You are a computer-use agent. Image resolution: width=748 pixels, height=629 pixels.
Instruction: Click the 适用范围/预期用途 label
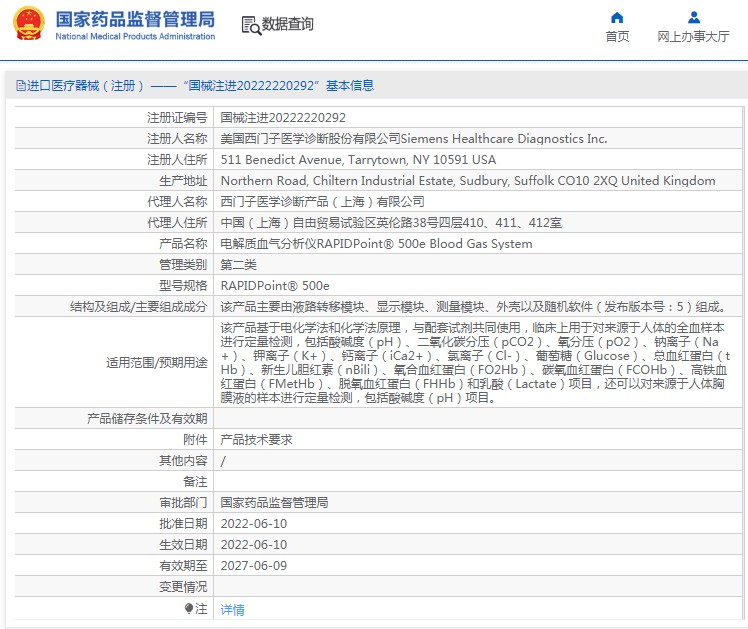coord(156,362)
